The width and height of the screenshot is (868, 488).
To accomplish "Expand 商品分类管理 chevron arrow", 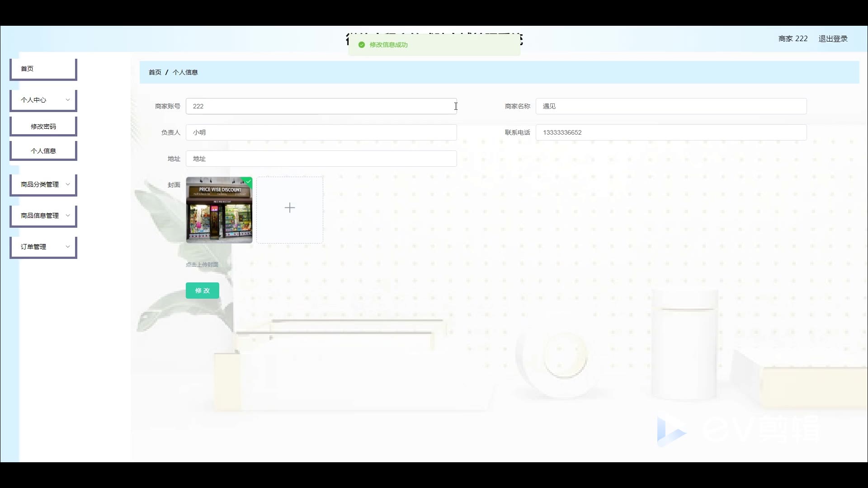I will coord(68,184).
